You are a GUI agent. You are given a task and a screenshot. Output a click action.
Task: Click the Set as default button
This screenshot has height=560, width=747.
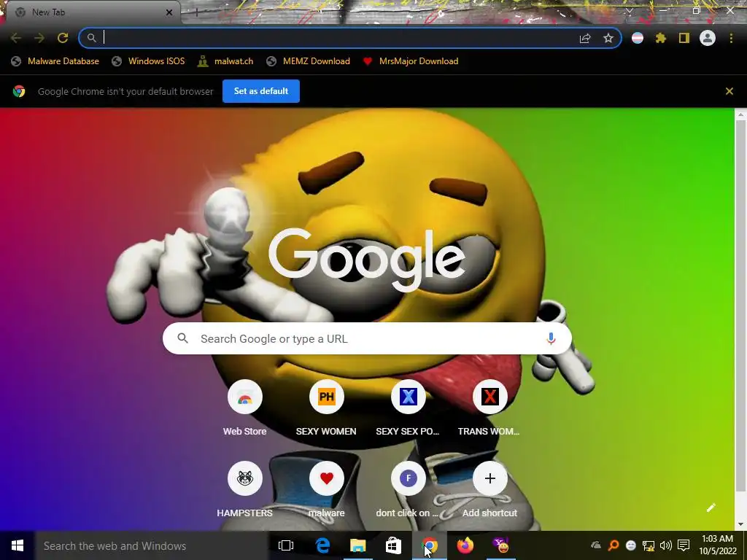tap(261, 91)
